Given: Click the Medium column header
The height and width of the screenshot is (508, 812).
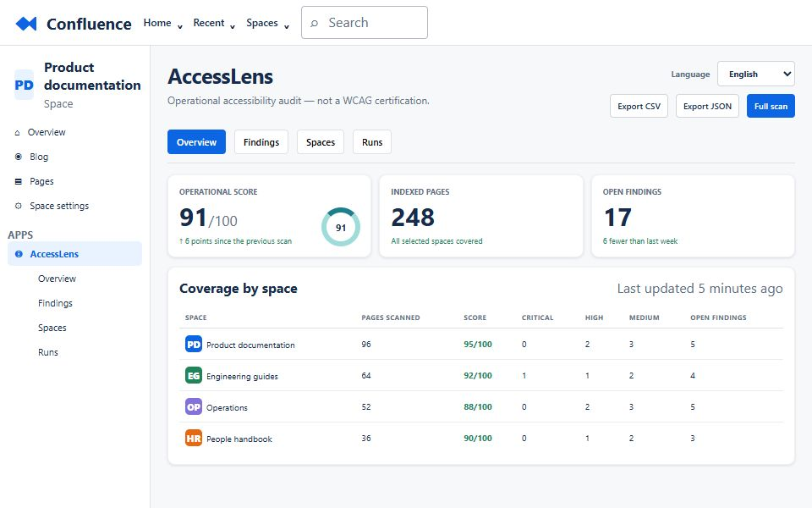Looking at the screenshot, I should (x=645, y=317).
